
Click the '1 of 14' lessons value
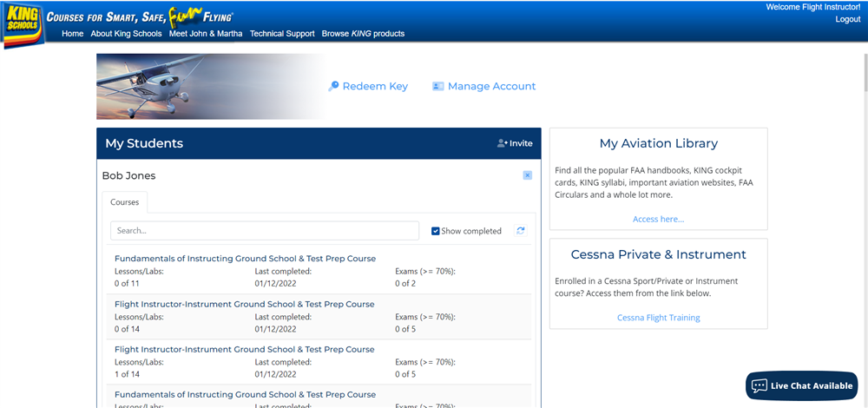[127, 374]
